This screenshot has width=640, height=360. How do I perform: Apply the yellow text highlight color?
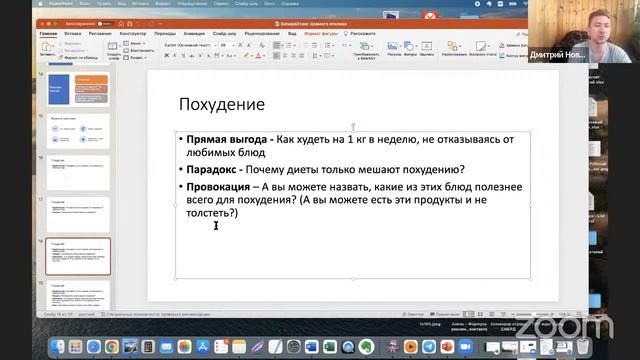[246, 56]
